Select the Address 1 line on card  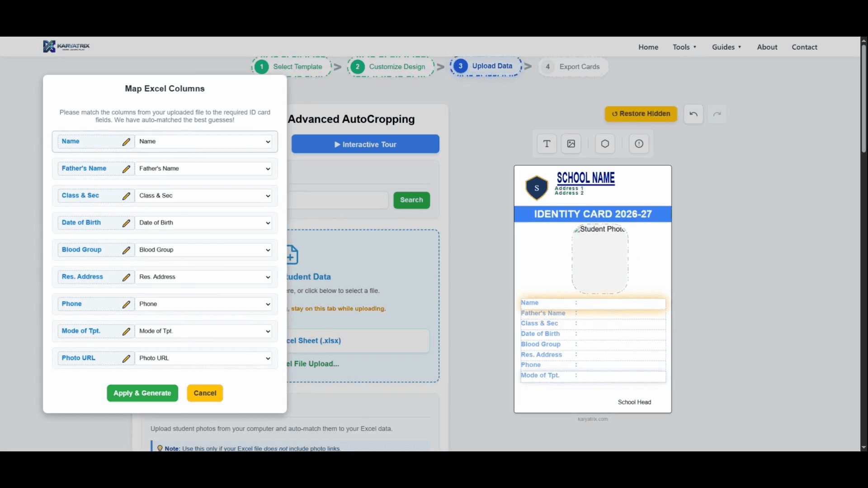click(x=569, y=188)
